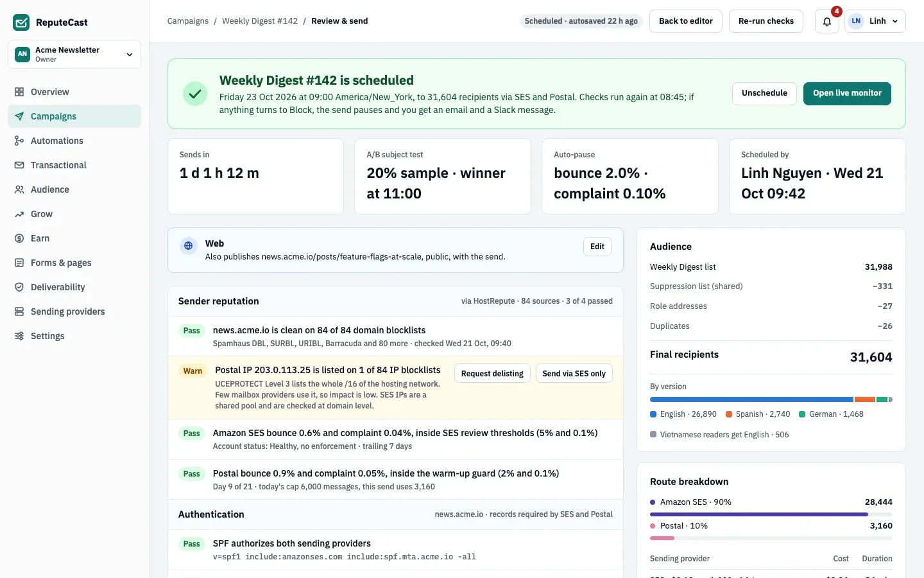Image resolution: width=924 pixels, height=578 pixels.
Task: Click the Web globe icon
Action: (188, 245)
